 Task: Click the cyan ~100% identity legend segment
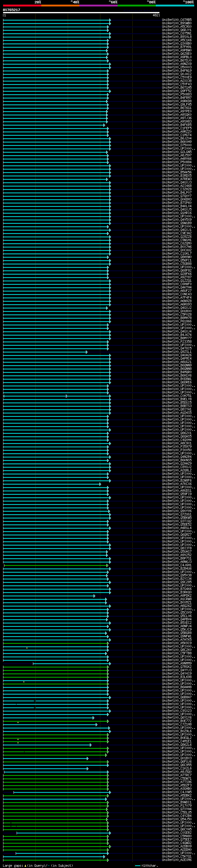pos(175,6)
